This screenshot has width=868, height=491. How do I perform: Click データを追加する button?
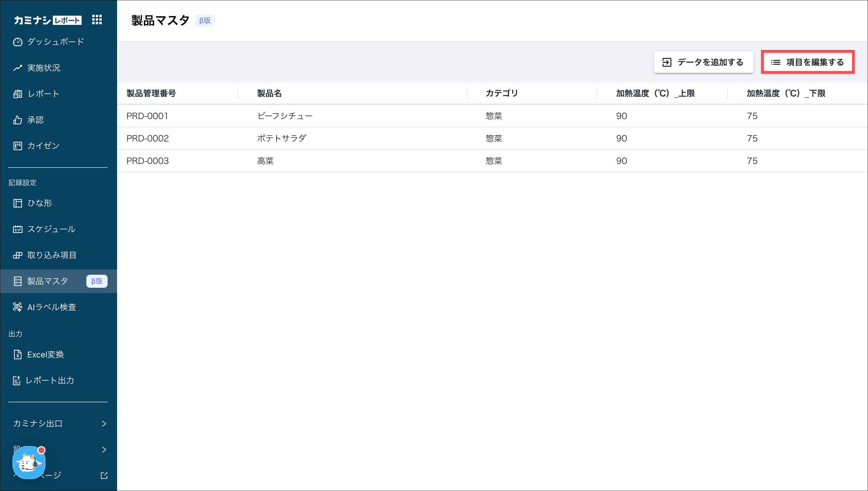coord(703,62)
